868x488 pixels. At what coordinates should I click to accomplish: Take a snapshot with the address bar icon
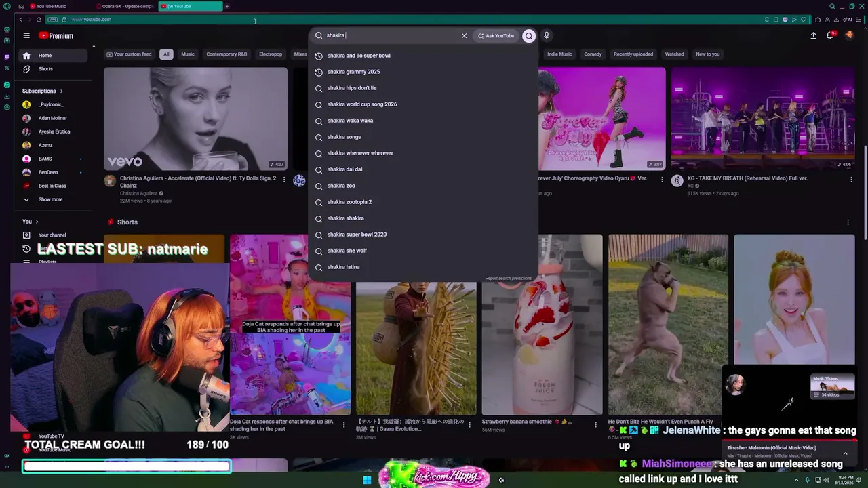pyautogui.click(x=776, y=20)
